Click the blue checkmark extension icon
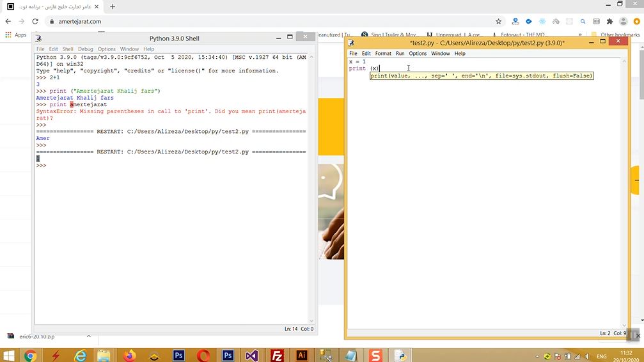This screenshot has width=644, height=362. point(529,21)
